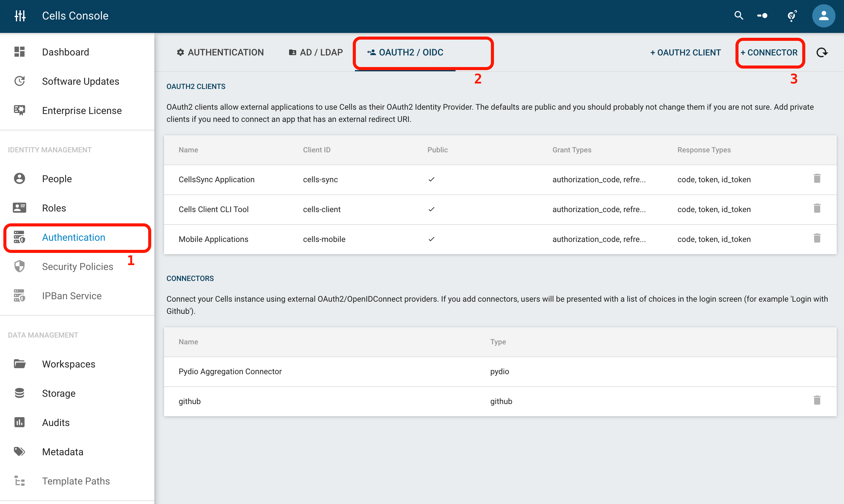Viewport: 844px width, 504px height.
Task: Click the cells-sync Client ID cell
Action: pos(320,179)
